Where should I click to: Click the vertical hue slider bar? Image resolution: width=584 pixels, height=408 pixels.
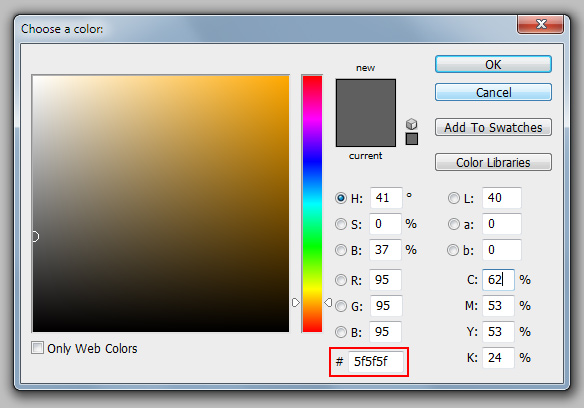click(312, 203)
